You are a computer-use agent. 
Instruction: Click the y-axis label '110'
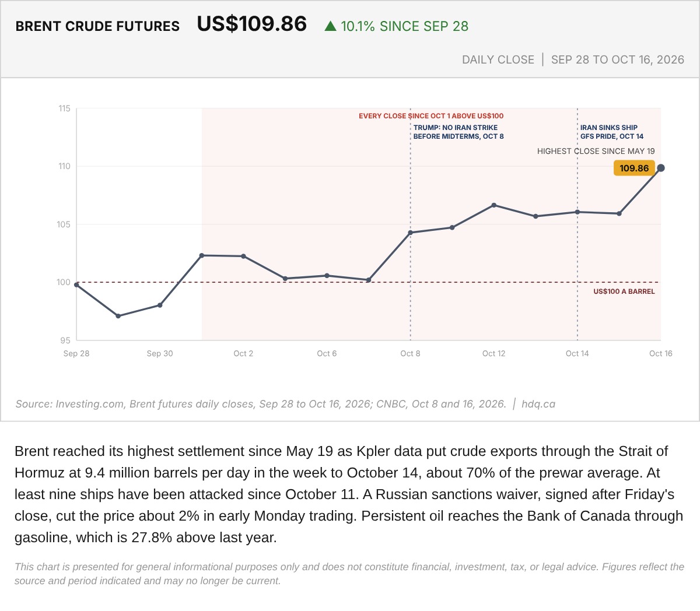64,166
